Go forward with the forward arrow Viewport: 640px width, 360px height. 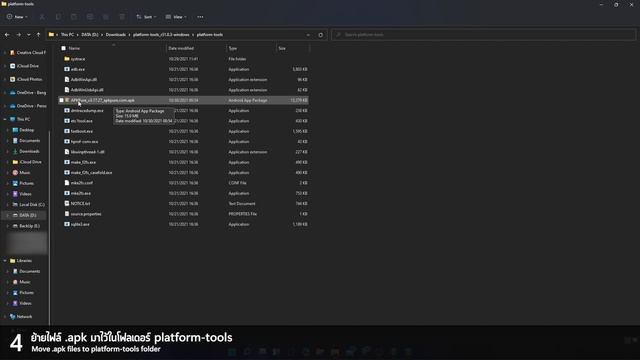coord(18,35)
